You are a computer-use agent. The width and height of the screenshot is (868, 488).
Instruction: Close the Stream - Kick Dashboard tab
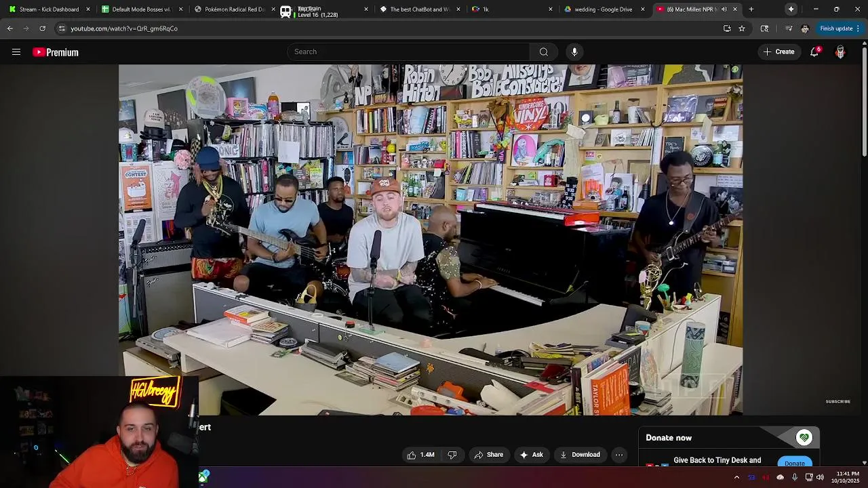point(88,9)
